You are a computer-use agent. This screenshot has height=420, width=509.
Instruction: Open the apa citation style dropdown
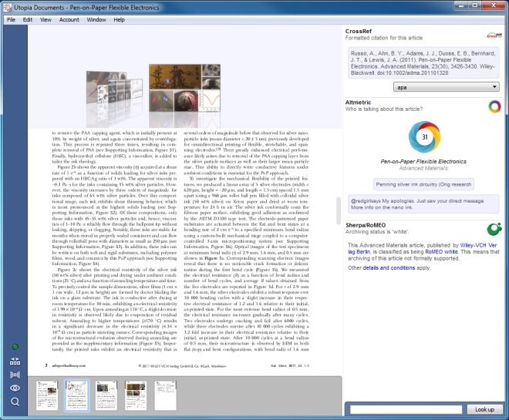pyautogui.click(x=447, y=87)
